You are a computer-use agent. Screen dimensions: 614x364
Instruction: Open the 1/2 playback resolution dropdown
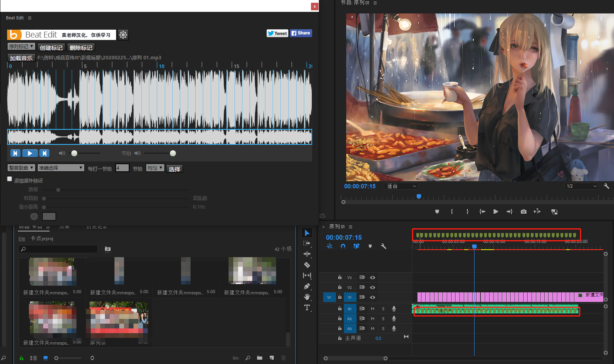[582, 186]
